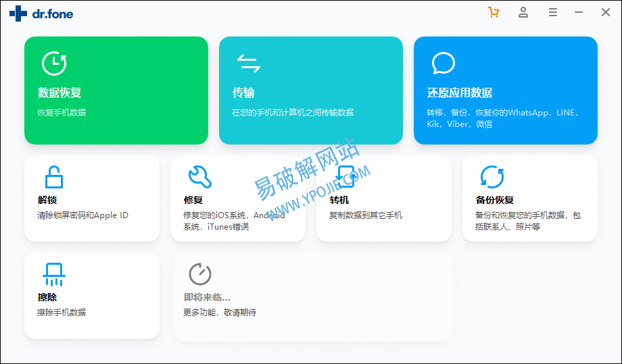Image resolution: width=622 pixels, height=364 pixels.
Task: Open the hamburger menu in title bar
Action: tap(553, 13)
